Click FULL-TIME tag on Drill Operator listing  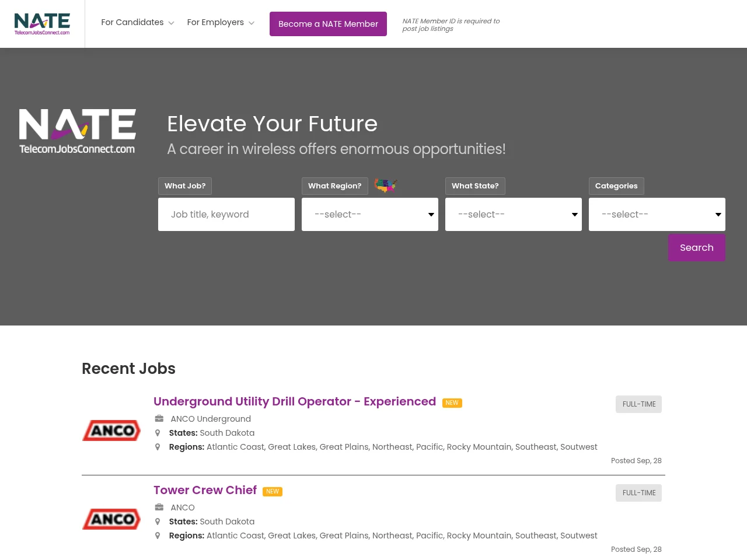pyautogui.click(x=638, y=404)
